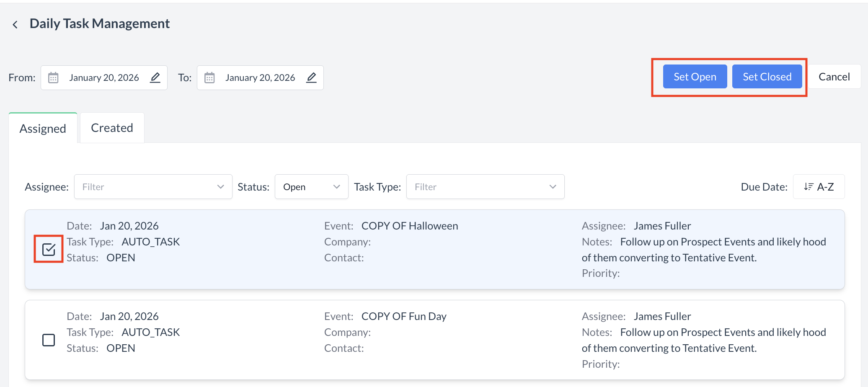Select the COPY OF Fun Day task checkbox
868x387 pixels.
pyautogui.click(x=49, y=340)
